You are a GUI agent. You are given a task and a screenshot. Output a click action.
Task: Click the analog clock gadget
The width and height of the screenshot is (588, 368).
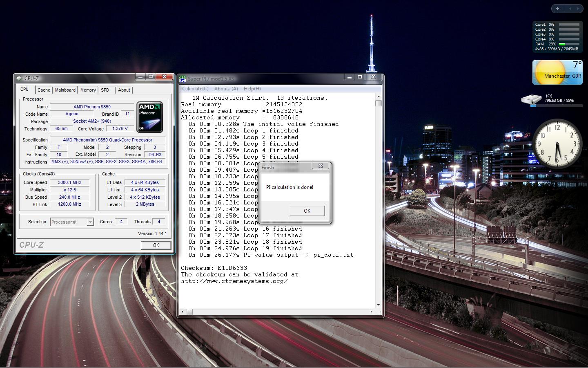click(x=557, y=144)
